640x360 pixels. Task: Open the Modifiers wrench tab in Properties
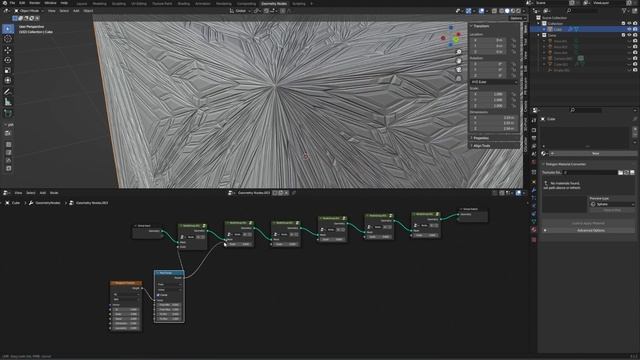(534, 190)
